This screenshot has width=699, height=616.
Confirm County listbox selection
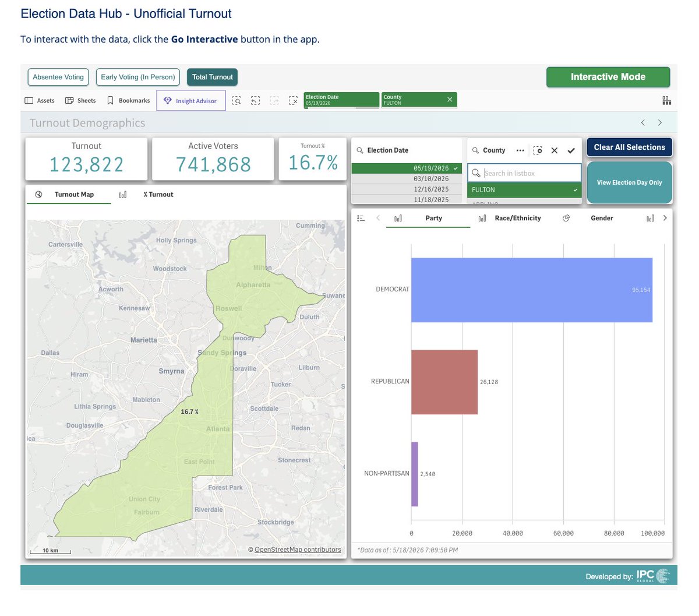pyautogui.click(x=571, y=150)
